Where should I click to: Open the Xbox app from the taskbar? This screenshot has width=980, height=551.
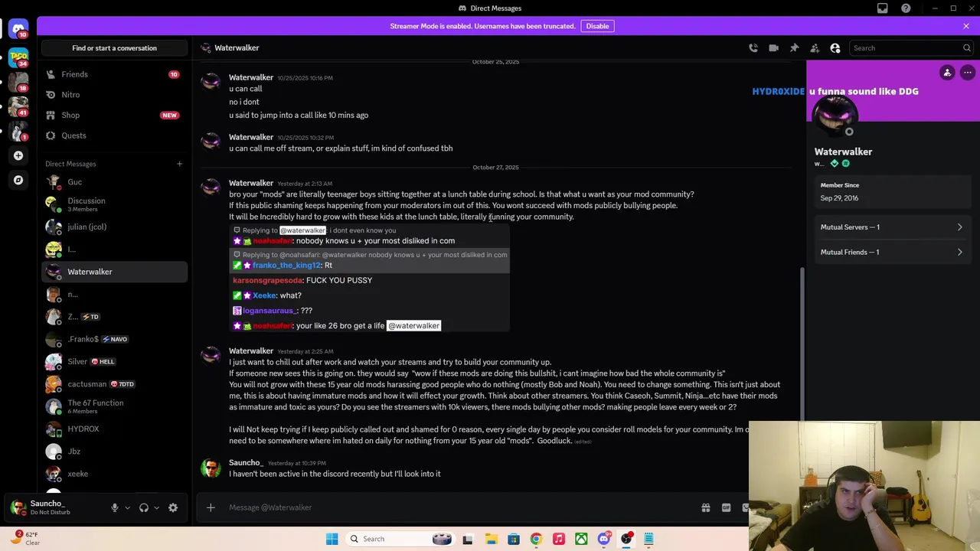coord(581,539)
